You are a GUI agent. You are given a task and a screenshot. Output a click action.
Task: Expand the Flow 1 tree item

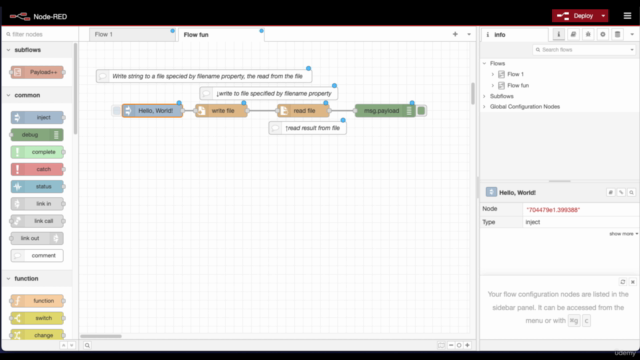(x=493, y=74)
